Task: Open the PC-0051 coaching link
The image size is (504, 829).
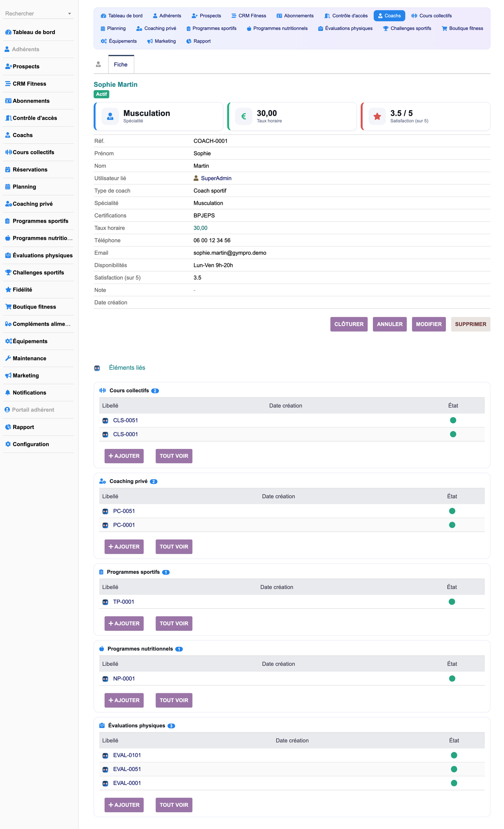Action: point(124,511)
